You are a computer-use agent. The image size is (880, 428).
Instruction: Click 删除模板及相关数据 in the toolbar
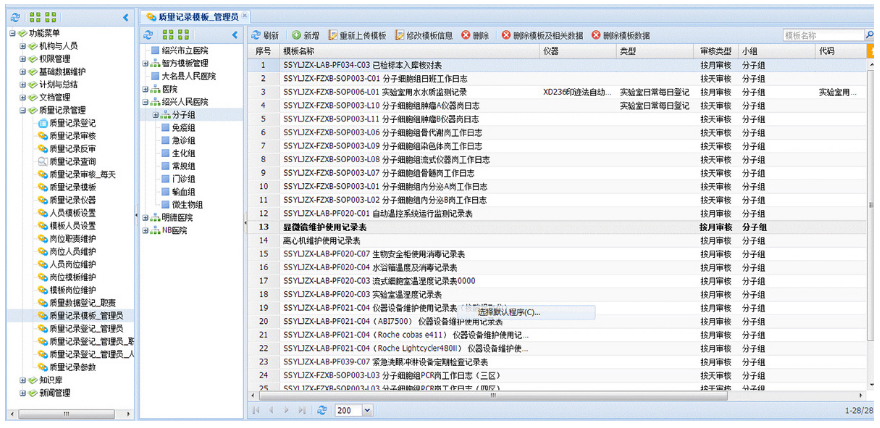click(x=542, y=35)
